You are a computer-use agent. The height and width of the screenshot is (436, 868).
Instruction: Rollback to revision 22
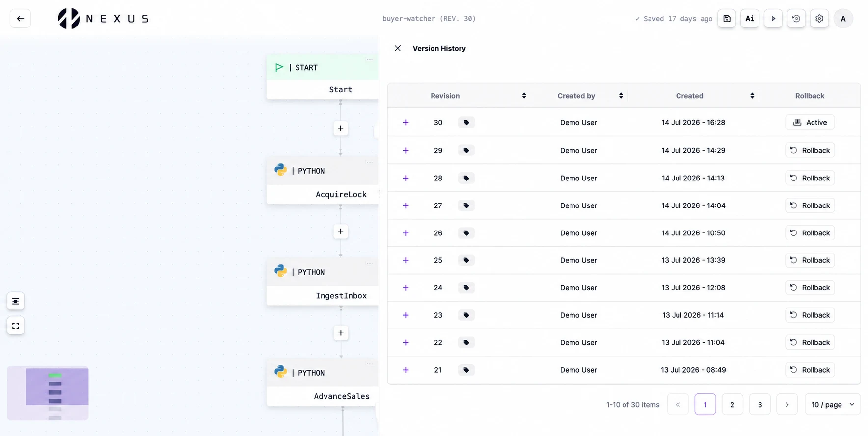[810, 343]
